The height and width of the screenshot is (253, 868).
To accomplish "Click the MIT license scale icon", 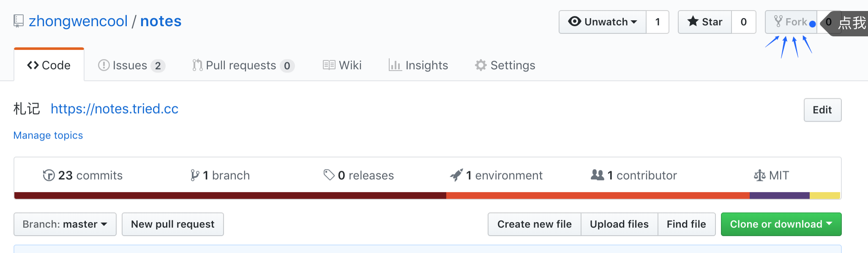I will tap(760, 175).
